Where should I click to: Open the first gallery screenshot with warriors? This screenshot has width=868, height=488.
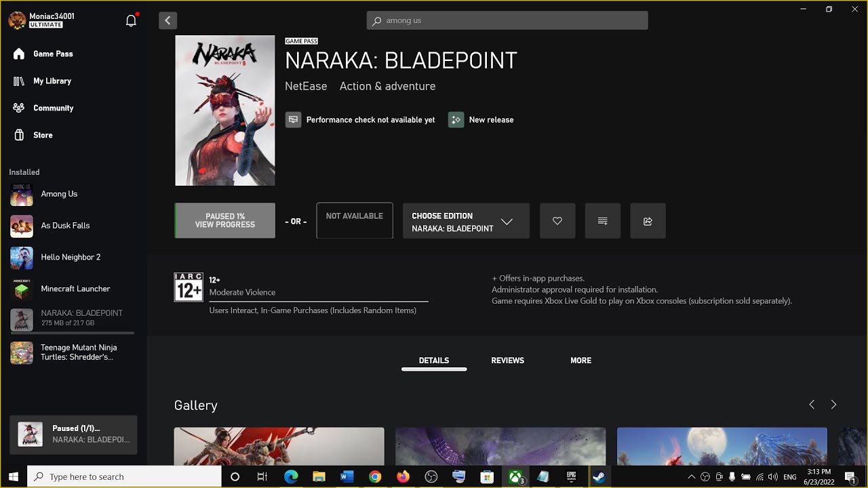(x=279, y=446)
